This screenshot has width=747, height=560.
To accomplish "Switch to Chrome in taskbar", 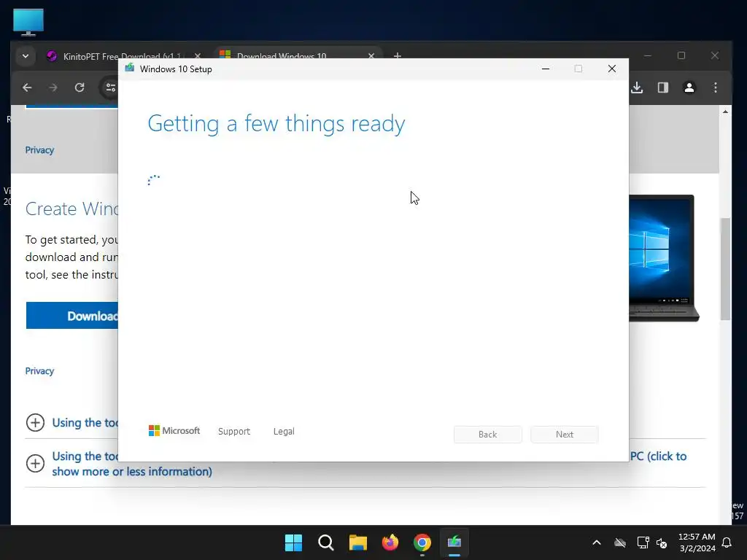I will coord(422,542).
